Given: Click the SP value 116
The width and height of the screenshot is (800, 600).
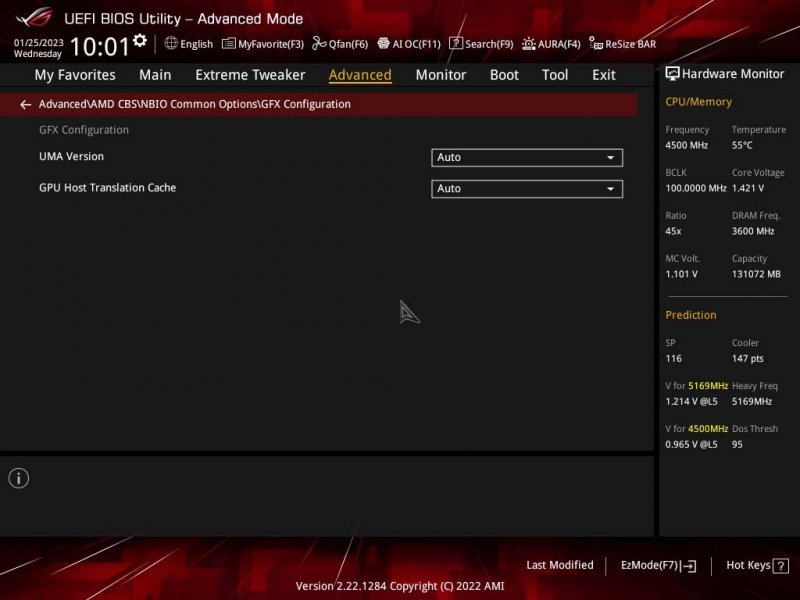Looking at the screenshot, I should click(x=673, y=359).
